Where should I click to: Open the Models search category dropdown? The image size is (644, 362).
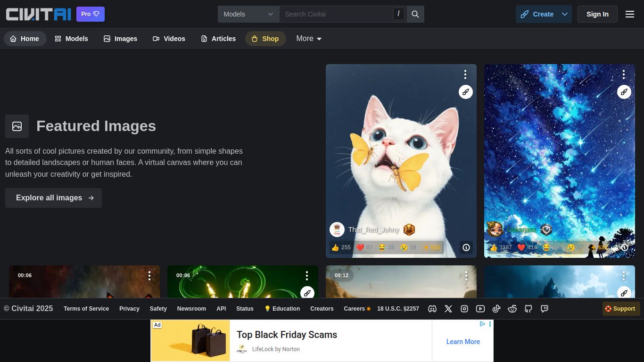coord(248,14)
